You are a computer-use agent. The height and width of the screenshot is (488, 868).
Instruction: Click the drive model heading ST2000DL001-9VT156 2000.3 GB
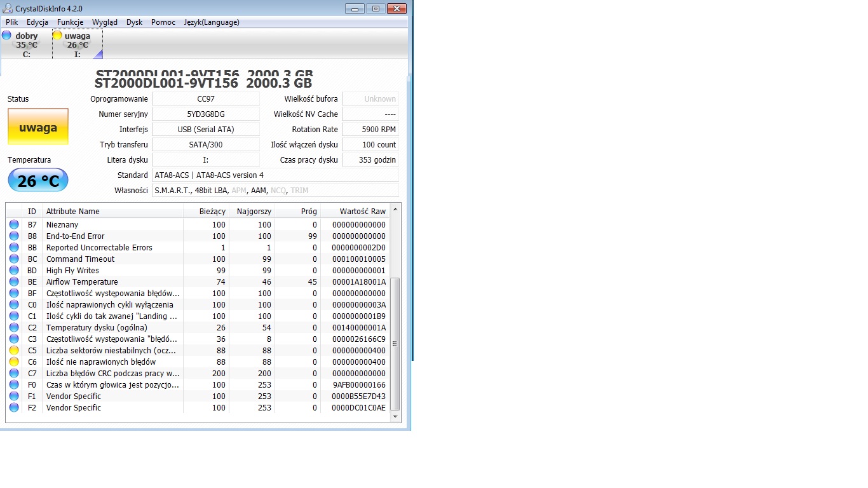(x=203, y=83)
